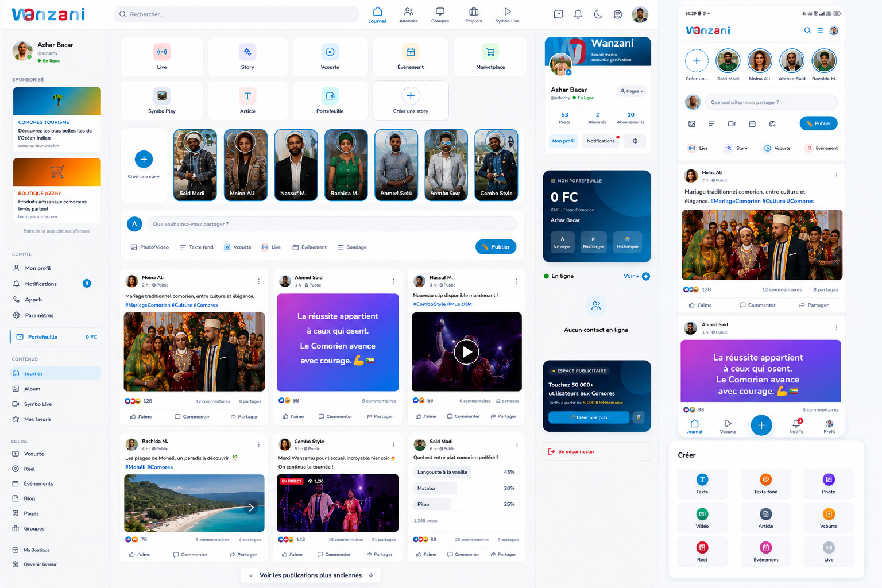Image resolution: width=882 pixels, height=588 pixels.
Task: Open messages from the top bar chat icon
Action: (558, 14)
